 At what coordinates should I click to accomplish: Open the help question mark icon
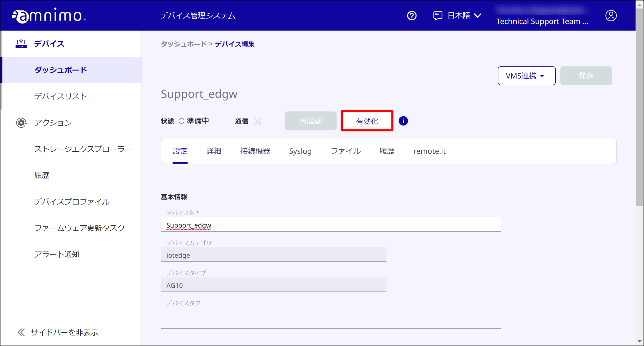point(412,16)
